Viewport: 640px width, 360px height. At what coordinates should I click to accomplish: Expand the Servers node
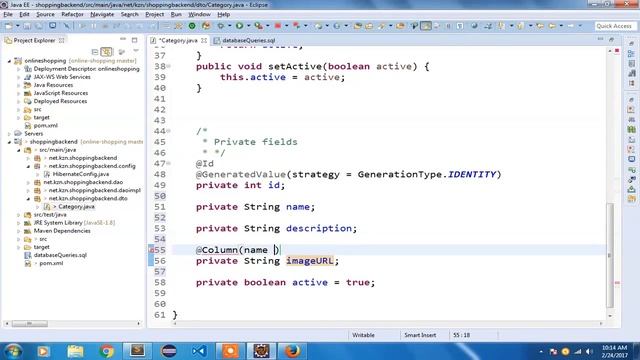9,134
